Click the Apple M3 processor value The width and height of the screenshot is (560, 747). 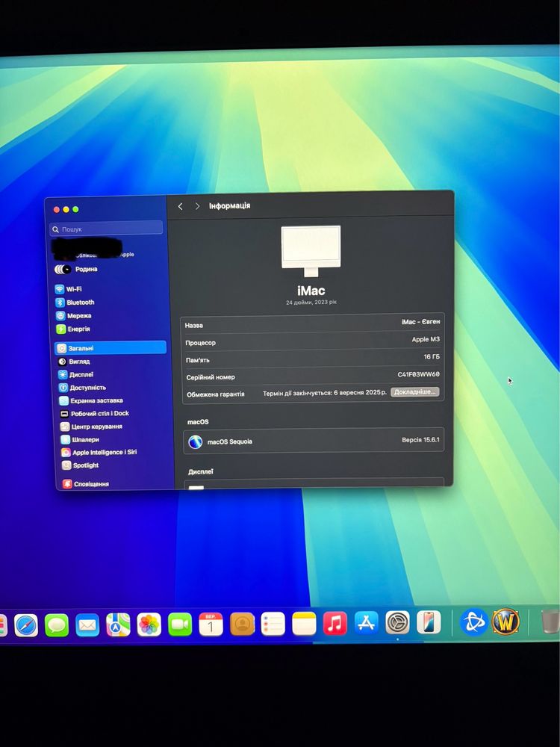click(x=426, y=340)
